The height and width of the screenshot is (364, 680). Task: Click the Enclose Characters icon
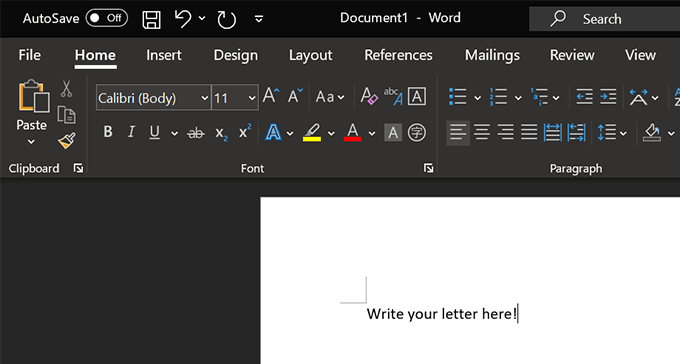pyautogui.click(x=417, y=132)
